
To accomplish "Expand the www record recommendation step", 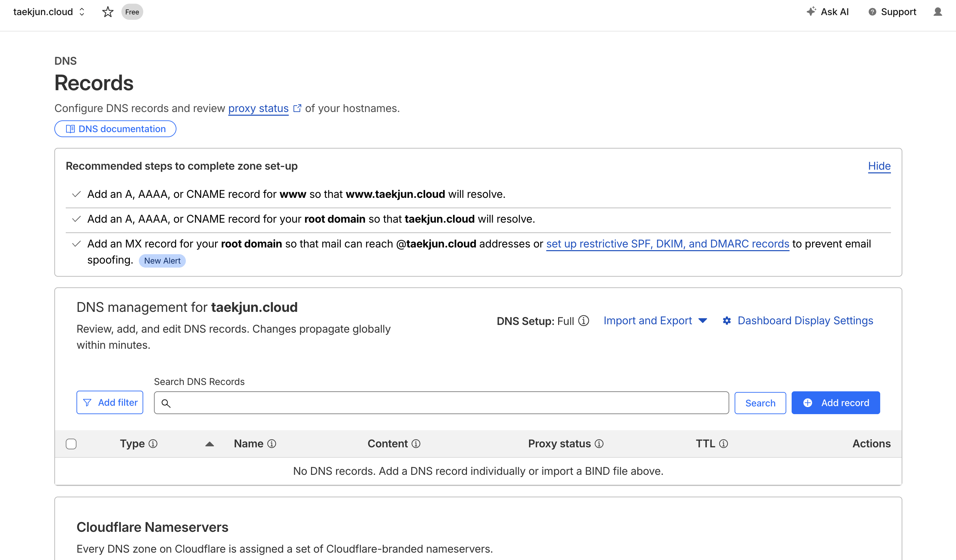I will point(478,194).
